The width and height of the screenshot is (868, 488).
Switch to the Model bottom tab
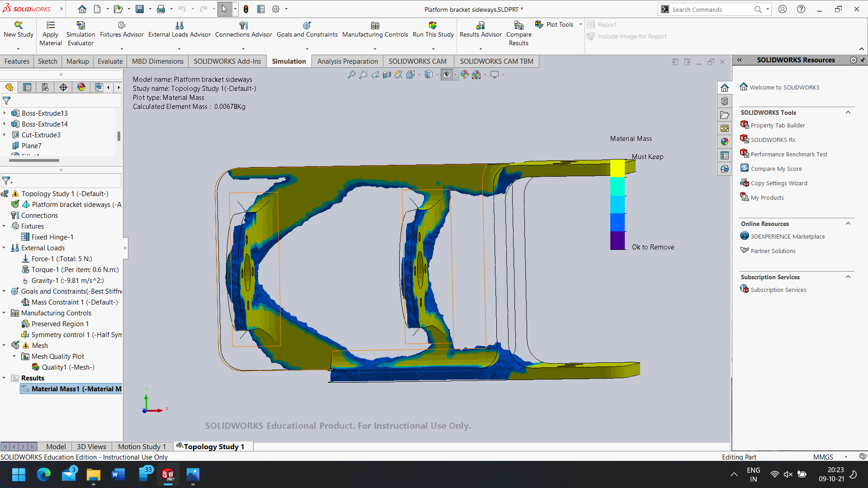pyautogui.click(x=56, y=446)
